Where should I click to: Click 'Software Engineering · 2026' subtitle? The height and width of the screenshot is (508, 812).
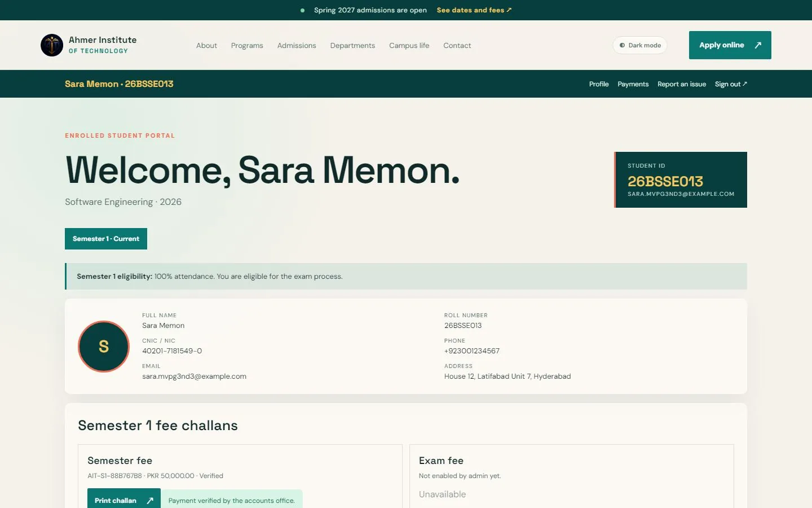[123, 202]
